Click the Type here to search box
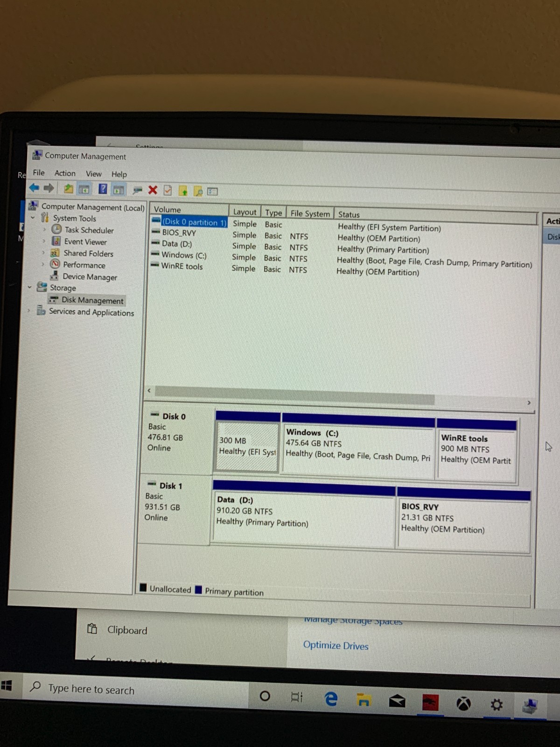The width and height of the screenshot is (560, 747). 135,690
